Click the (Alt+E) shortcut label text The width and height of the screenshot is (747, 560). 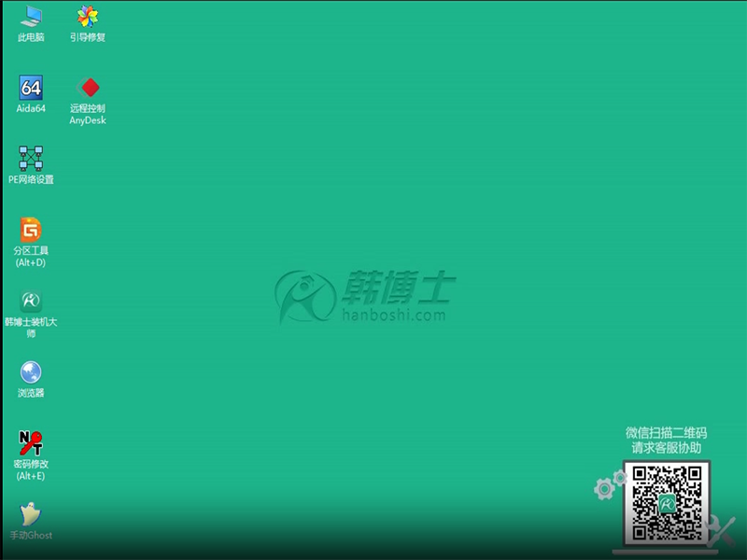31,476
